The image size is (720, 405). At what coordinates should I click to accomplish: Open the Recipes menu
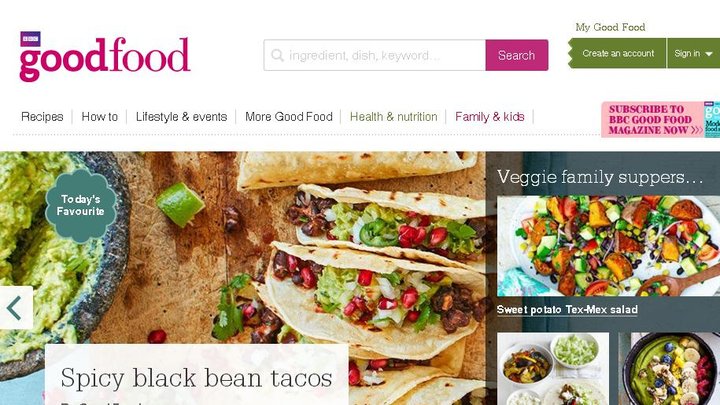[x=42, y=117]
